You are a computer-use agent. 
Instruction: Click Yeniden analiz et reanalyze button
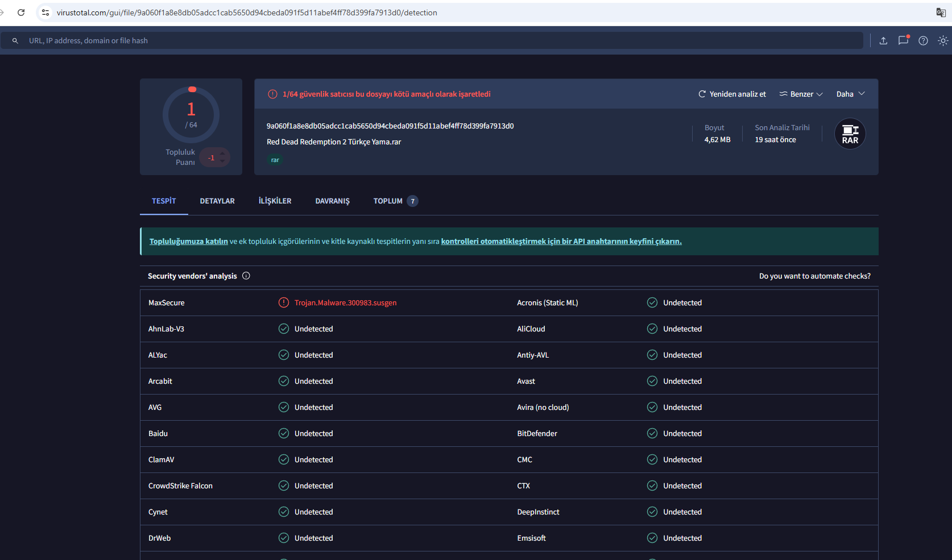(732, 94)
